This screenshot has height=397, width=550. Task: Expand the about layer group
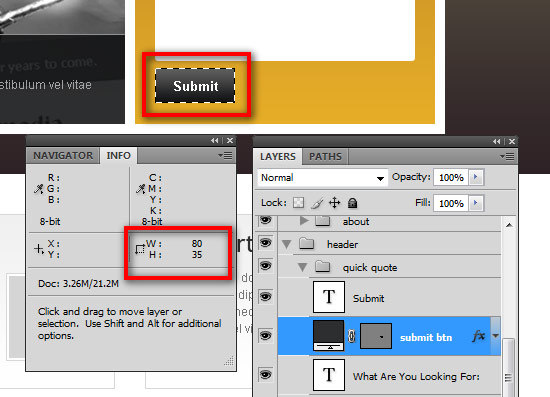click(304, 221)
